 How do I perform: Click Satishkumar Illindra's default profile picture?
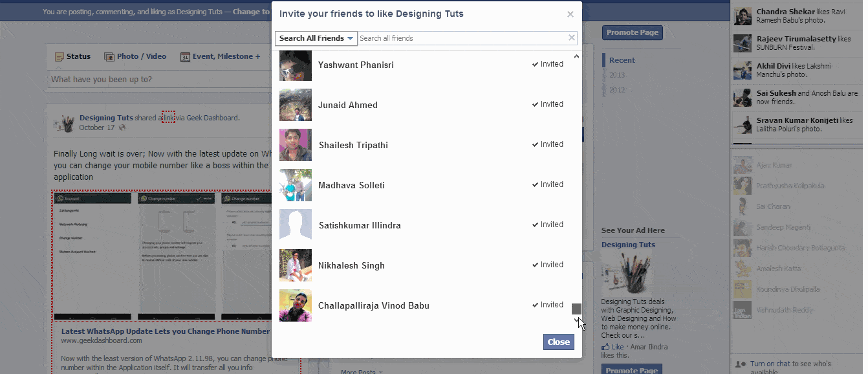click(x=296, y=225)
